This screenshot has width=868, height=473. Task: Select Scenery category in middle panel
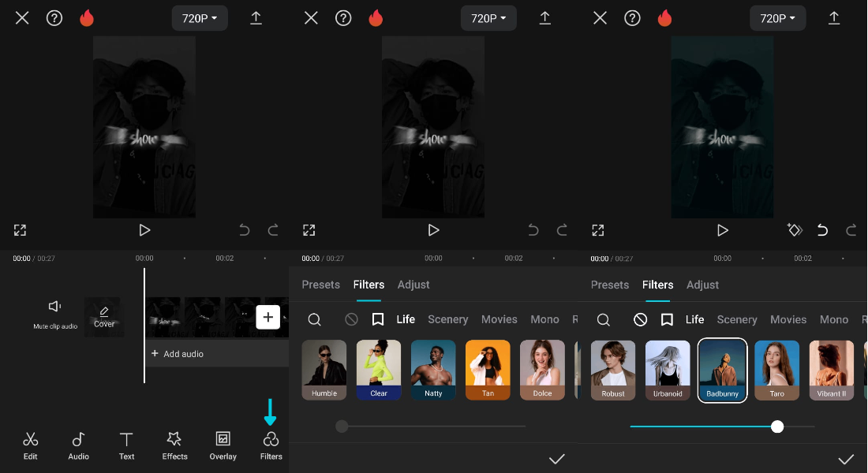pos(448,319)
